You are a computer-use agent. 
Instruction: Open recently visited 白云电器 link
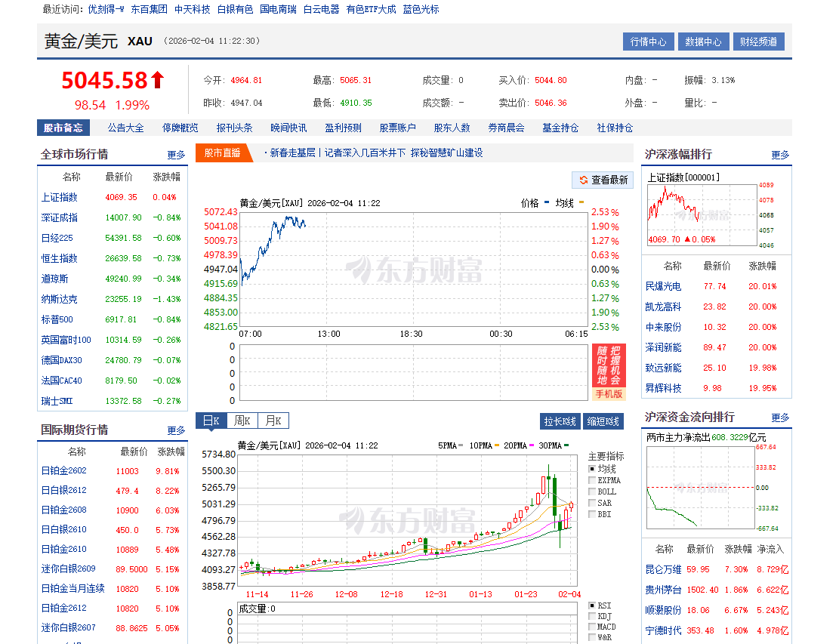coord(321,9)
